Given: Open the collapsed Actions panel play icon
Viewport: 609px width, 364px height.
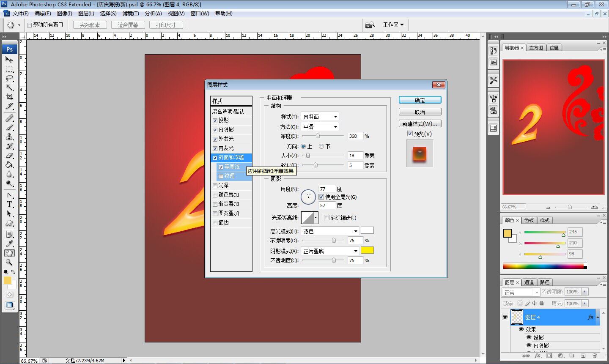Looking at the screenshot, I should (494, 62).
